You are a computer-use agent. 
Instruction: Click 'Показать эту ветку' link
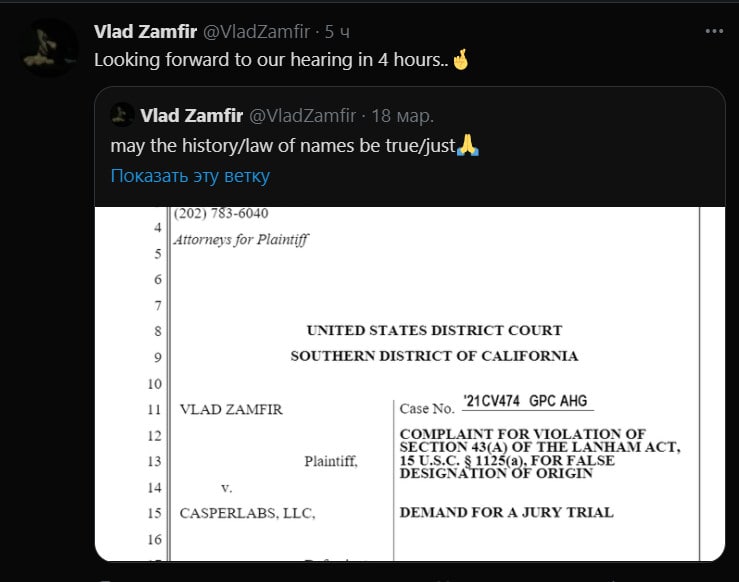190,176
